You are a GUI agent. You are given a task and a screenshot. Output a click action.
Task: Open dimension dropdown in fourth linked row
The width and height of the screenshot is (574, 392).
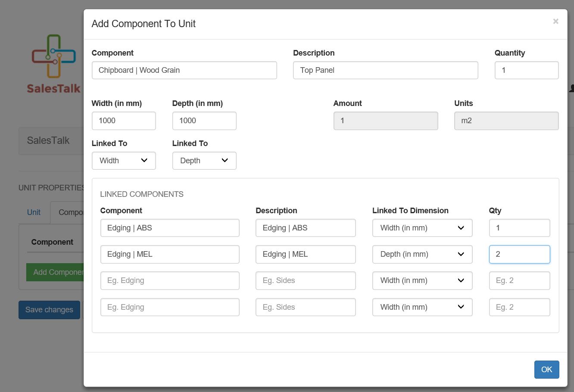(422, 307)
